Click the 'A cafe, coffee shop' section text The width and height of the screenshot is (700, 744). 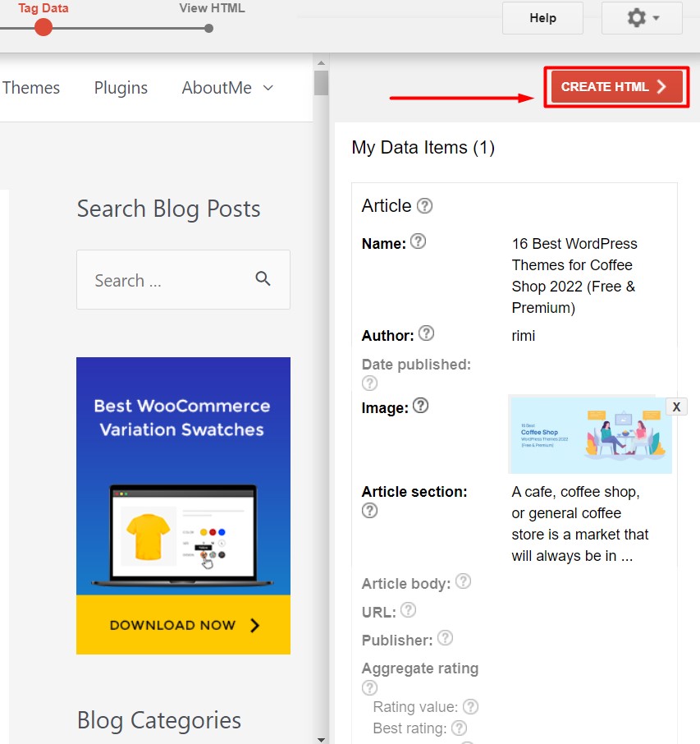(x=579, y=524)
